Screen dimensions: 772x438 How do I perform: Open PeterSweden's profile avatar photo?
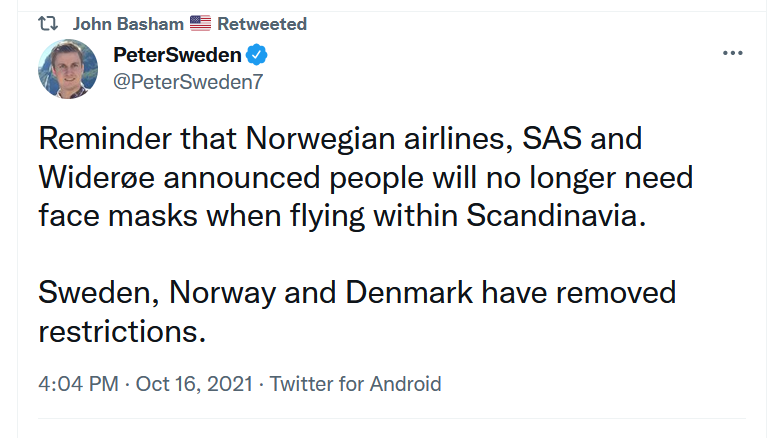tap(68, 69)
